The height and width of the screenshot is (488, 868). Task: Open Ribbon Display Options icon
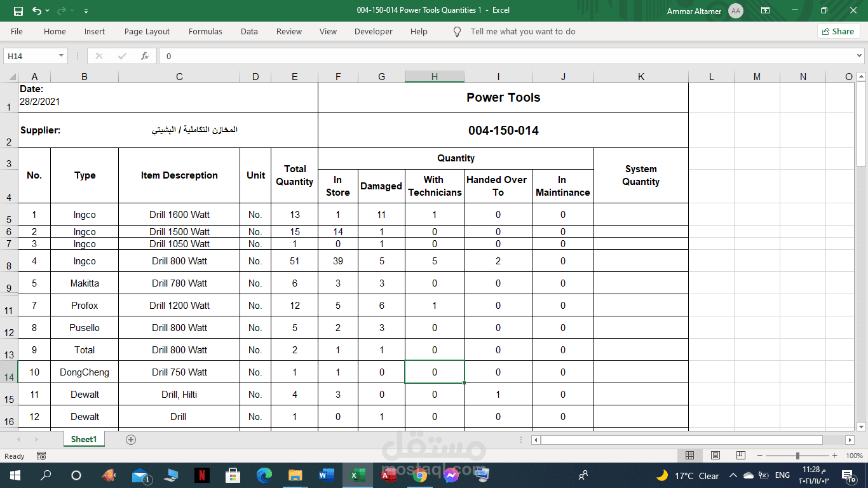765,11
